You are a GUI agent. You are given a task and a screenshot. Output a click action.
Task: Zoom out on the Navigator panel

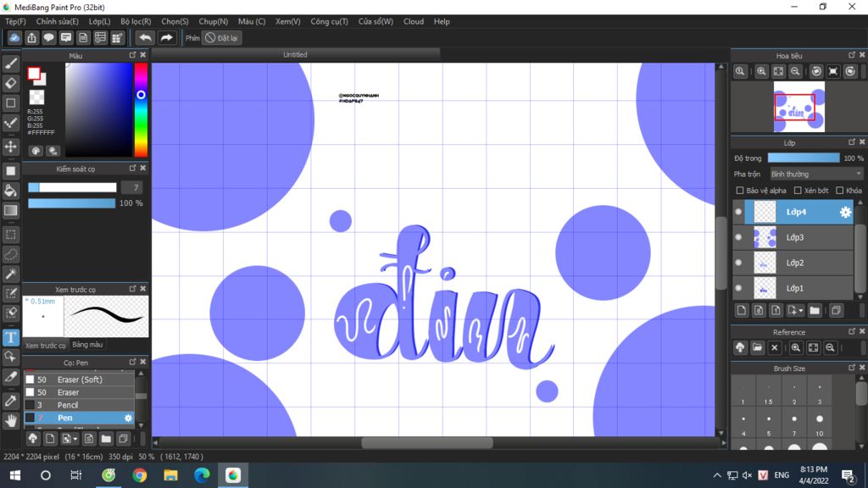[795, 71]
